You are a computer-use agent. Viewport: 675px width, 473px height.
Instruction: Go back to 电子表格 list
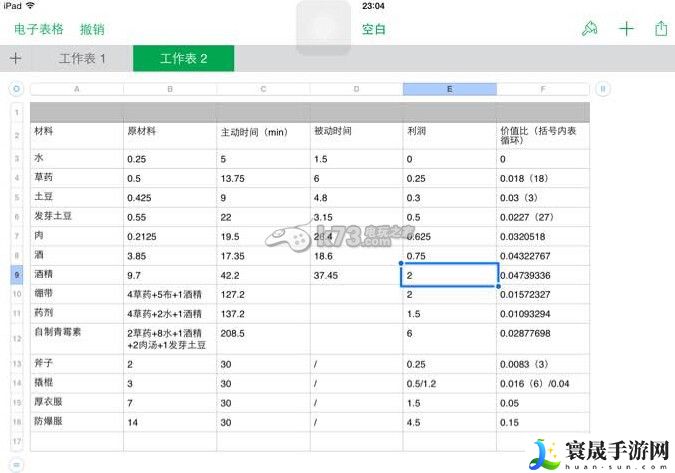point(39,29)
